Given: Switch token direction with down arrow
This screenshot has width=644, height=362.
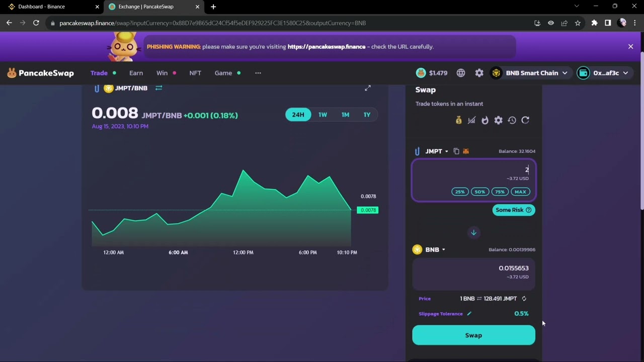Looking at the screenshot, I should point(473,233).
